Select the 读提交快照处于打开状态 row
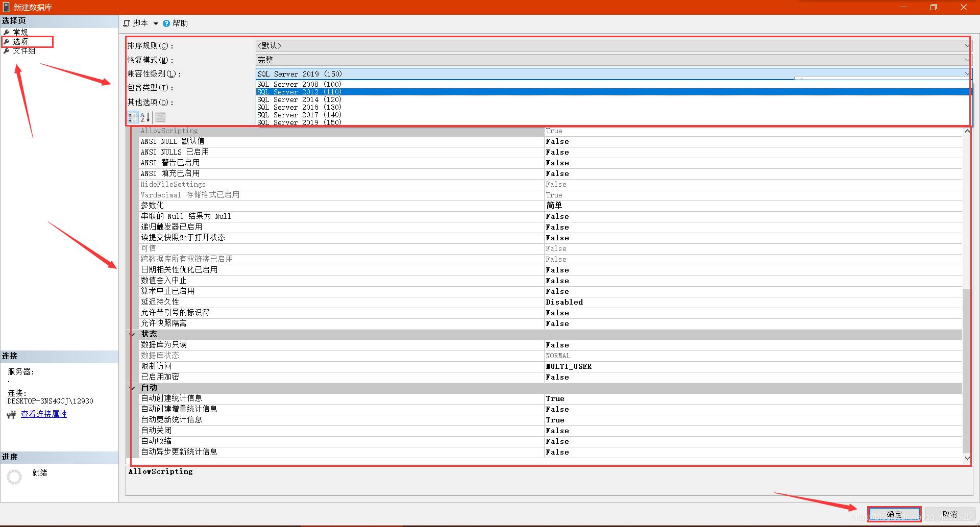Viewport: 980px width, 527px height. click(x=550, y=238)
